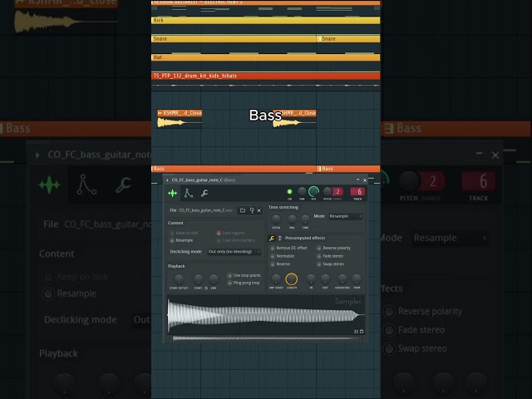Screen dimensions: 532x399
Task: Open the channel options arrow in sampler title bar
Action: [x=167, y=180]
